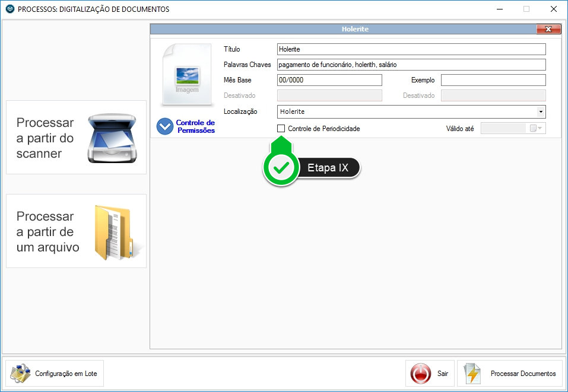Viewport: 568px width, 392px height.
Task: Click the Exemplo input field
Action: (493, 80)
